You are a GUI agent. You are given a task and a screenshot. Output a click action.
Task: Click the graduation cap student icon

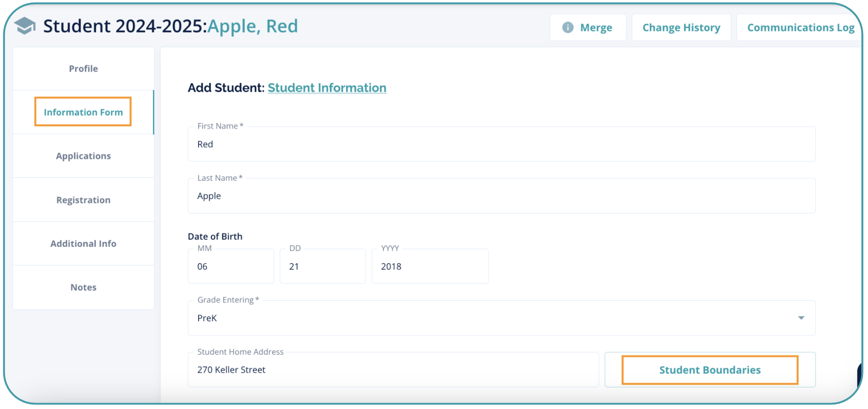click(x=25, y=26)
